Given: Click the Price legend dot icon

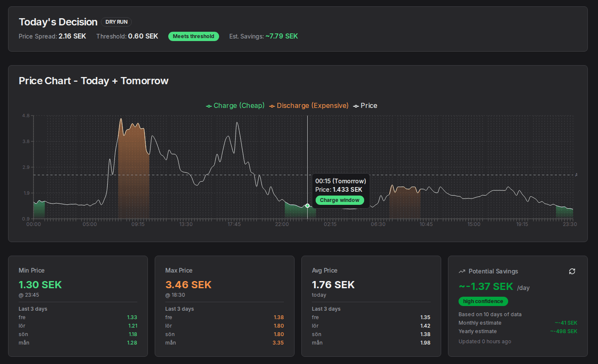Looking at the screenshot, I should (356, 105).
